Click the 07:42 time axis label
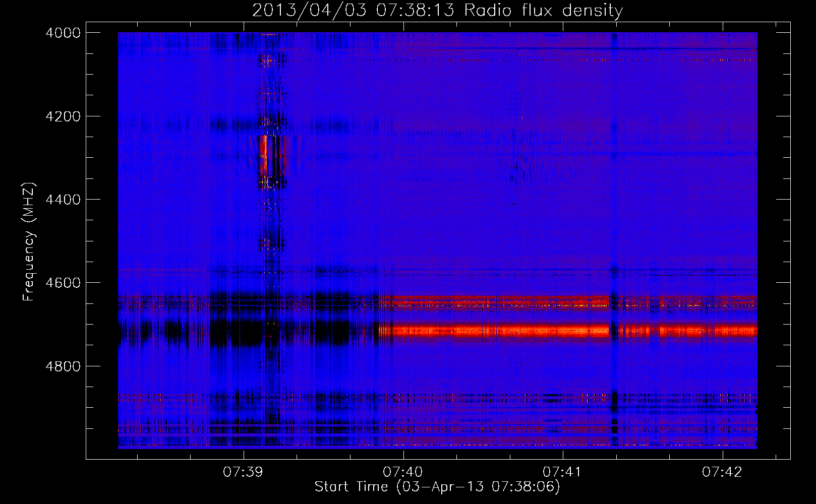Screen dimensions: 816x504 (x=722, y=472)
